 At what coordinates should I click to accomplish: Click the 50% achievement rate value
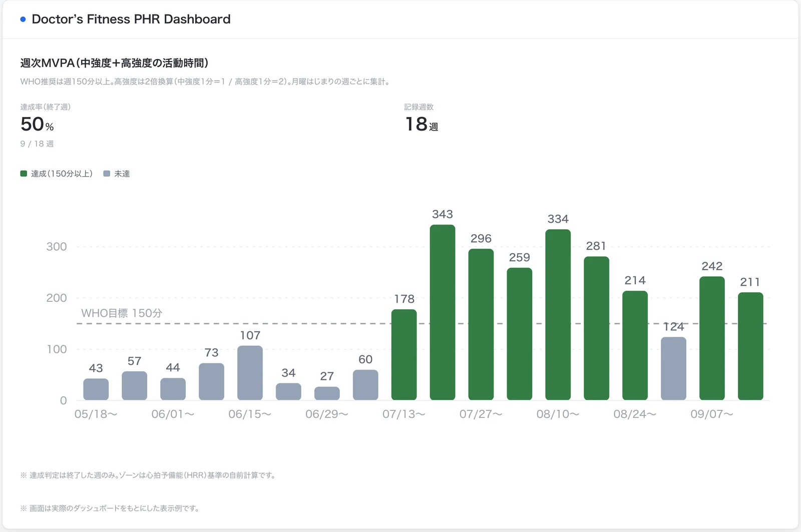[37, 124]
